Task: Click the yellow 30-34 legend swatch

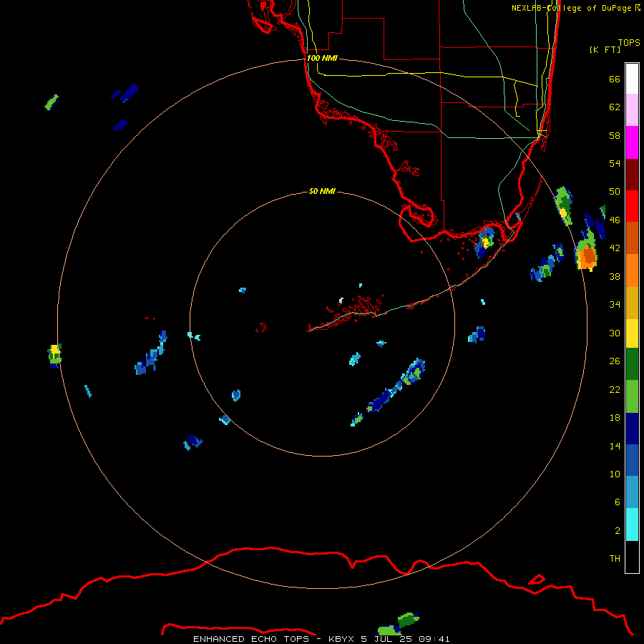Action: [x=632, y=333]
